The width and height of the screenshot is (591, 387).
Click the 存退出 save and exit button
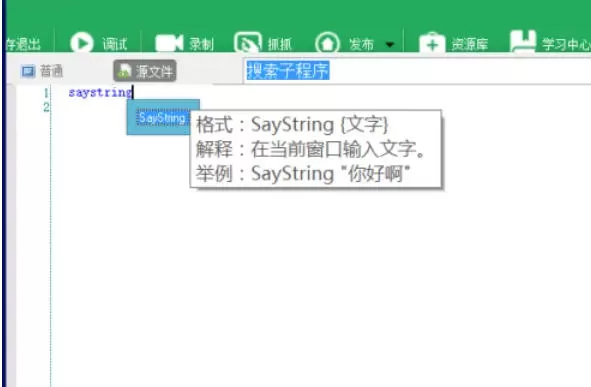pyautogui.click(x=23, y=44)
